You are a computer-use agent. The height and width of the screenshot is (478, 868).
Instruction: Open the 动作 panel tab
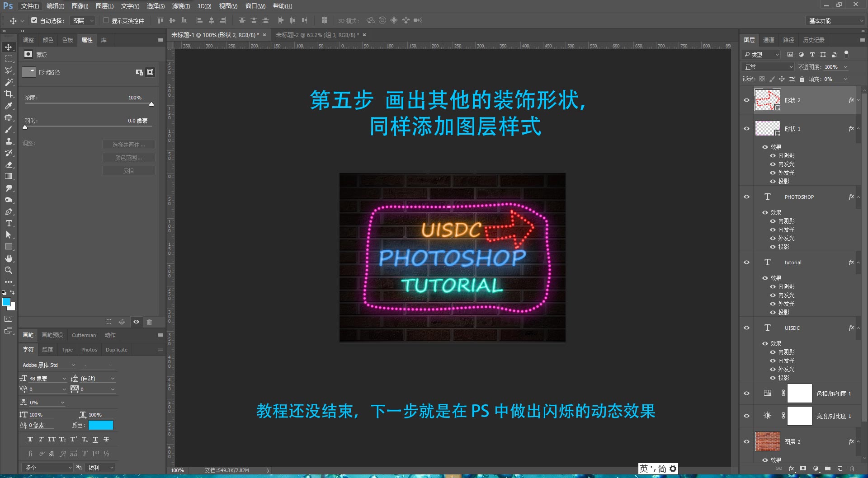[110, 335]
